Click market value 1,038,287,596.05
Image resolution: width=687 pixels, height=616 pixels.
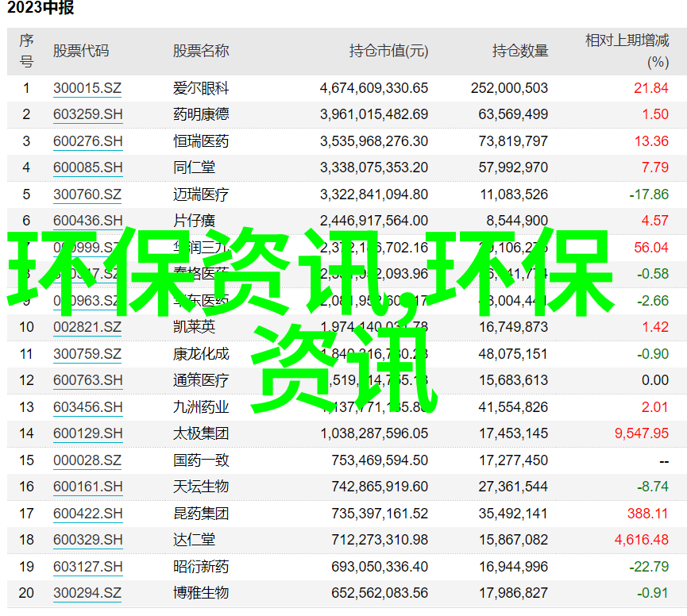coord(374,433)
